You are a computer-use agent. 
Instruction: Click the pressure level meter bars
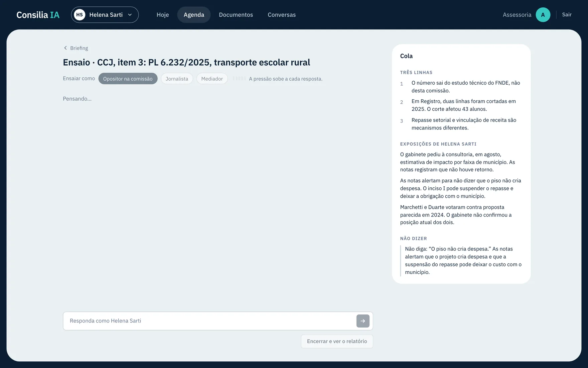[239, 78]
